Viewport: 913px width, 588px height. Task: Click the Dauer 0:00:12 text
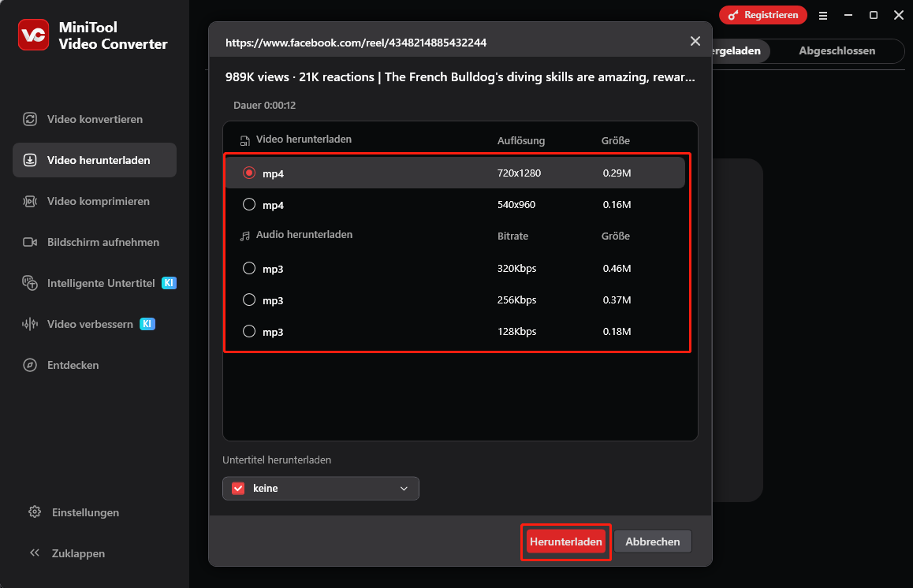[264, 106]
